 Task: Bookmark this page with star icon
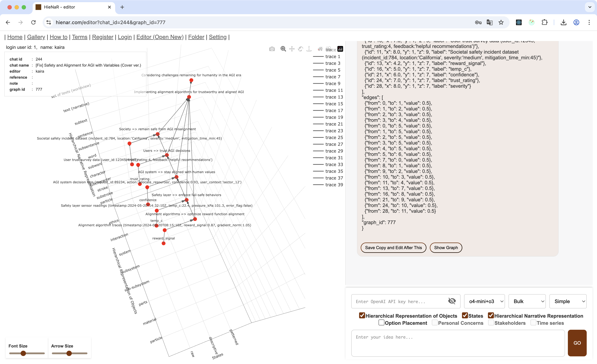point(501,23)
